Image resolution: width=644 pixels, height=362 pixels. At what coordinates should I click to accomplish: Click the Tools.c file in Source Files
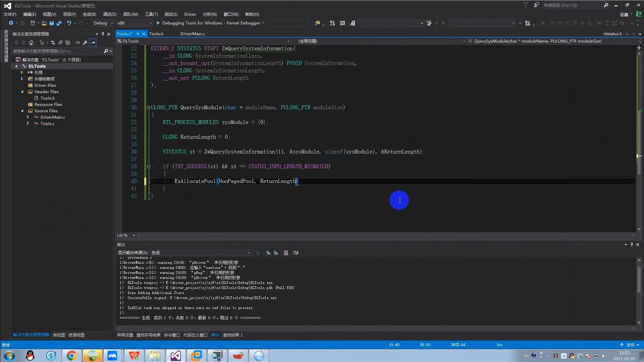pyautogui.click(x=47, y=123)
